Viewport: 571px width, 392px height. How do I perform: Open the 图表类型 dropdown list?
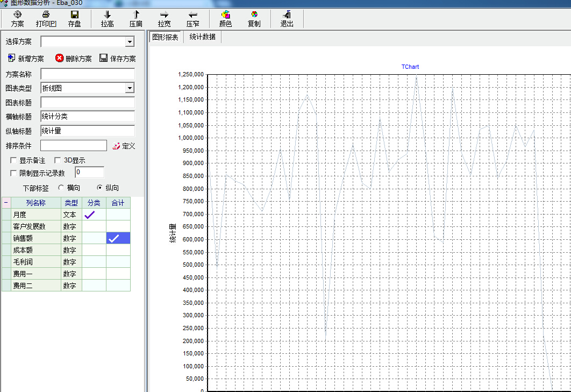[130, 88]
